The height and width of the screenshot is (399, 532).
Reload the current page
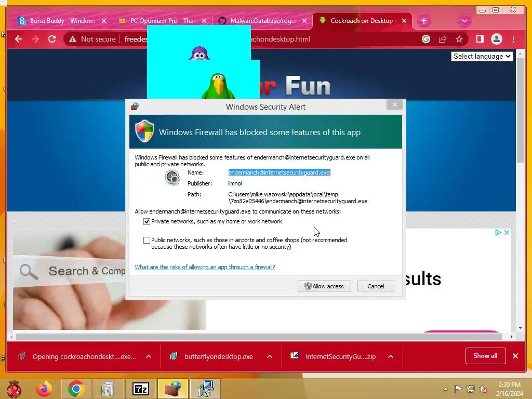(x=52, y=39)
